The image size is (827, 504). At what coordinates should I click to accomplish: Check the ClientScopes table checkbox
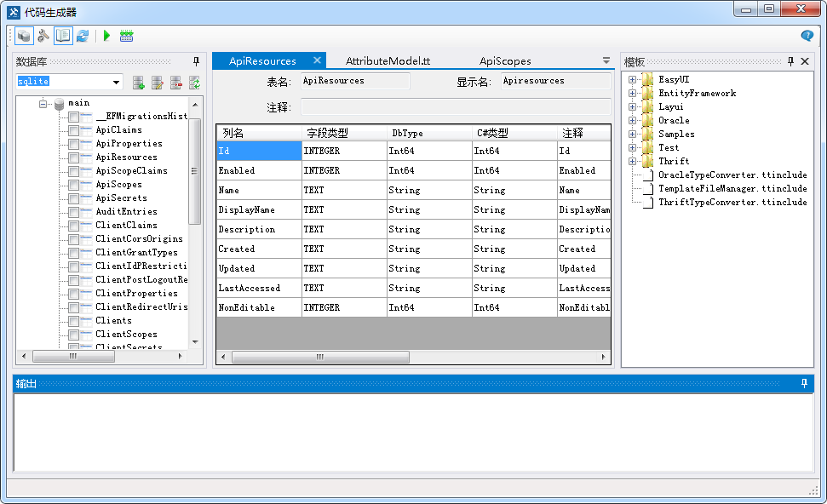tap(74, 335)
